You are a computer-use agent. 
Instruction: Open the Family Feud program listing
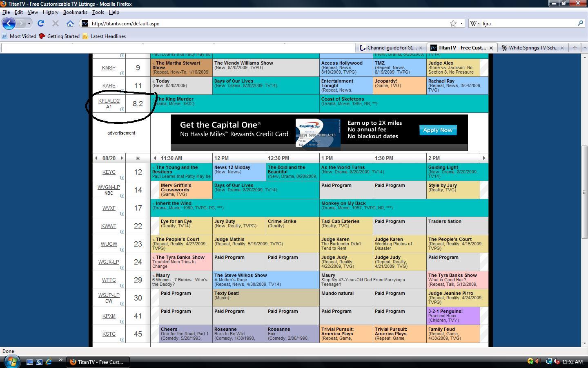[x=453, y=334]
